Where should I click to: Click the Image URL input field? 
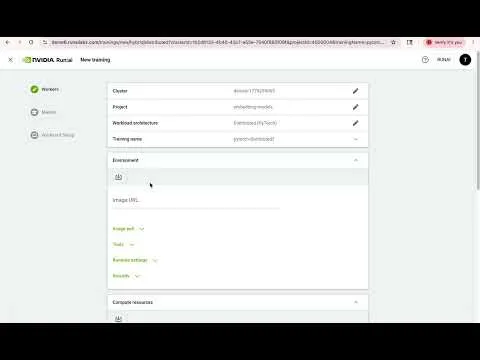pos(196,200)
